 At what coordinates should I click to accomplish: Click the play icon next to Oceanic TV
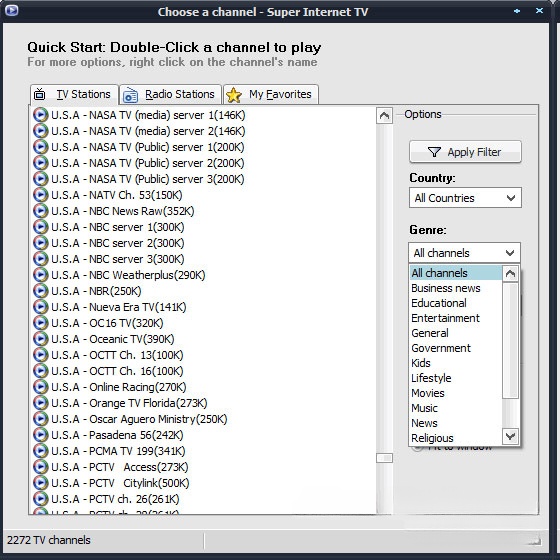click(40, 339)
